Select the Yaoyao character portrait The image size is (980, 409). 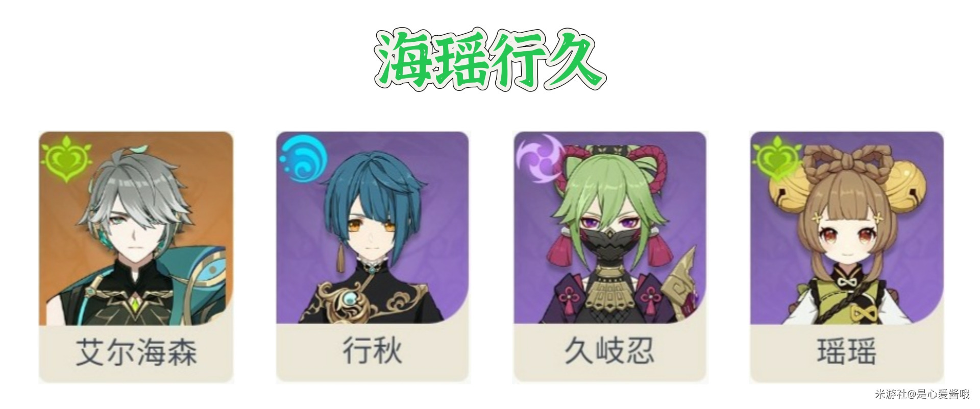pyautogui.click(x=847, y=228)
